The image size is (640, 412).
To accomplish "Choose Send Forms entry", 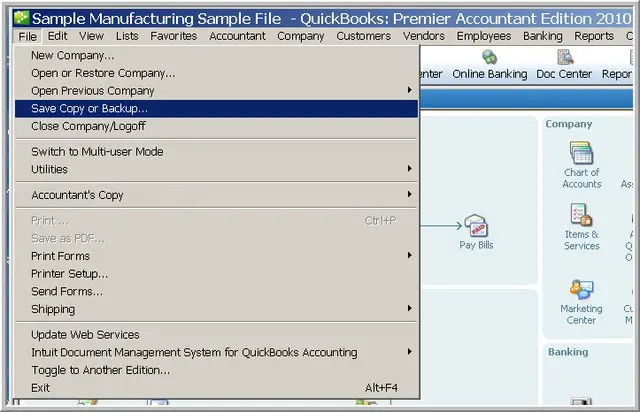I will [216, 291].
